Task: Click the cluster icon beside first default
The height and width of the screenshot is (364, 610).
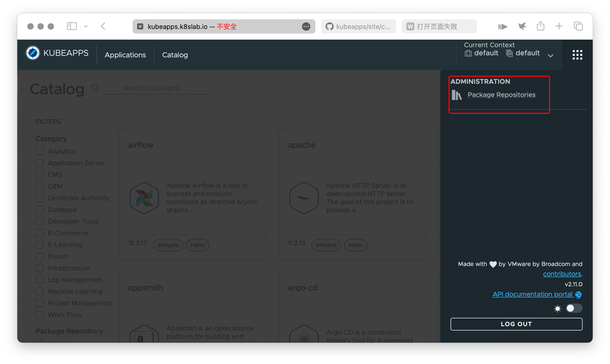Action: tap(468, 53)
